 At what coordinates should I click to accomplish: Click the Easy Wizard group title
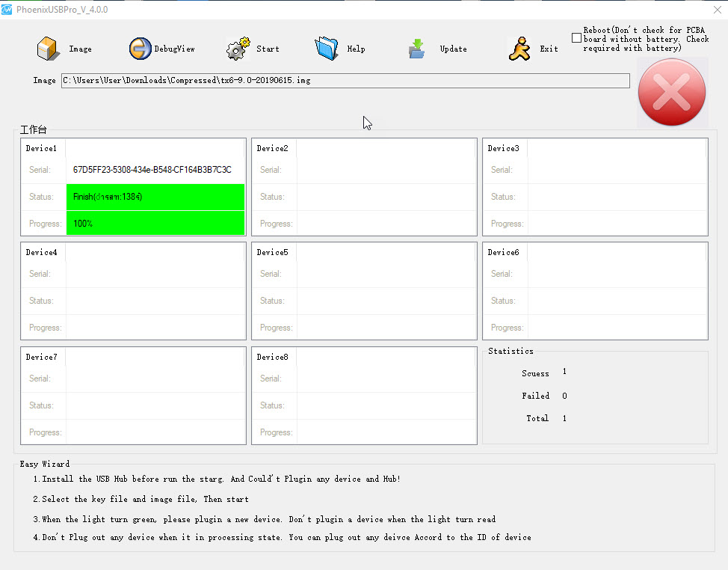click(x=45, y=464)
